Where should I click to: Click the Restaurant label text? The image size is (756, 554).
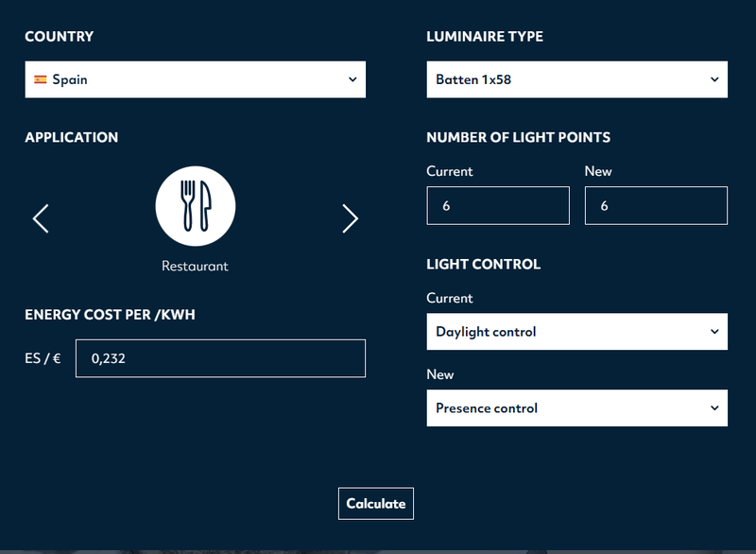click(x=195, y=267)
